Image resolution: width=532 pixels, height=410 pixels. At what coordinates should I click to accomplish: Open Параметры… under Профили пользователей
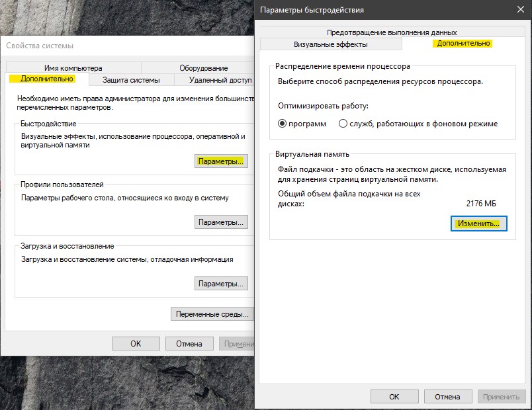point(221,222)
